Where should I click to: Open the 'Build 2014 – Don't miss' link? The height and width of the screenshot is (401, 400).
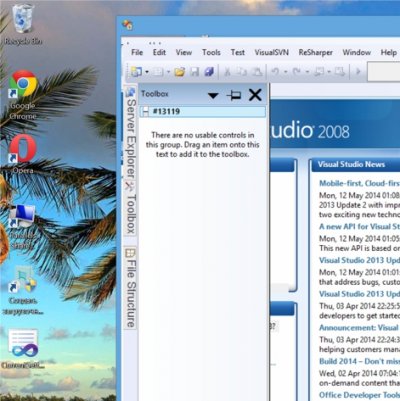coord(359,361)
